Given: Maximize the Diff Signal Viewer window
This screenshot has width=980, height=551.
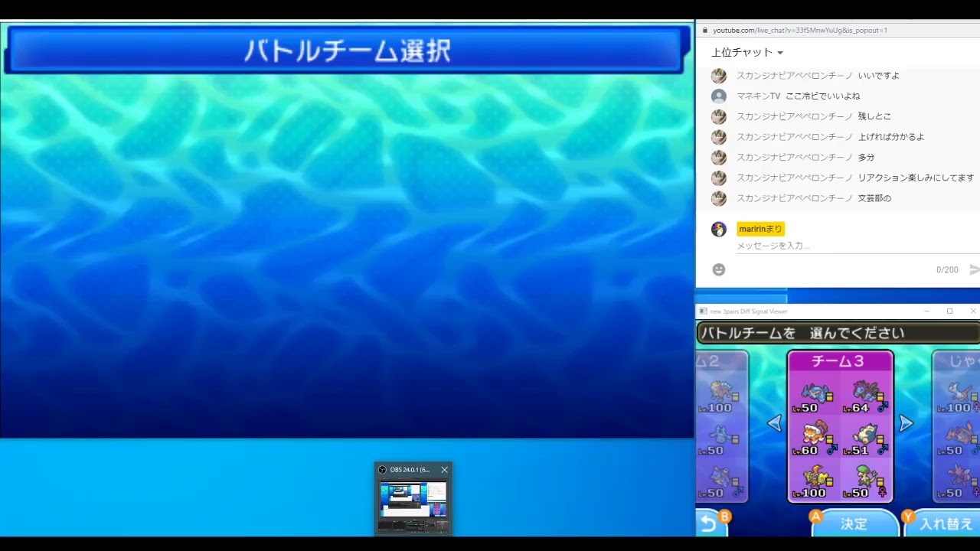Looking at the screenshot, I should tap(949, 311).
